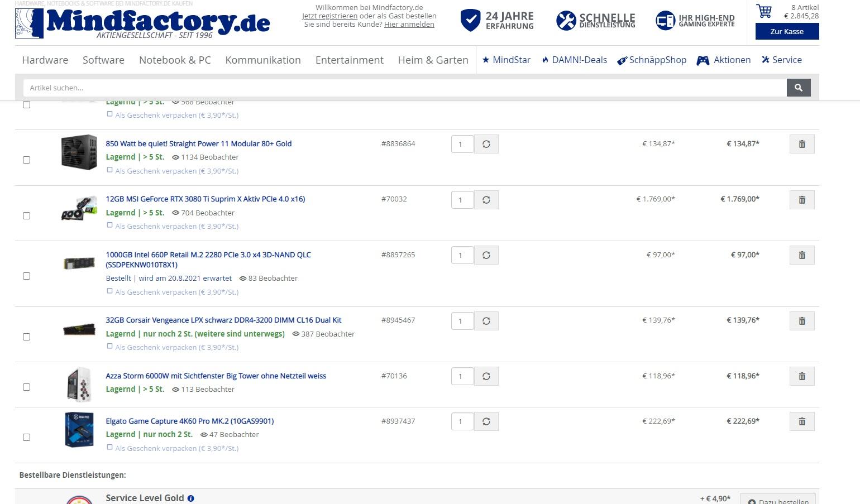This screenshot has width=860, height=504.
Task: Open the Aktionen page
Action: coord(724,60)
